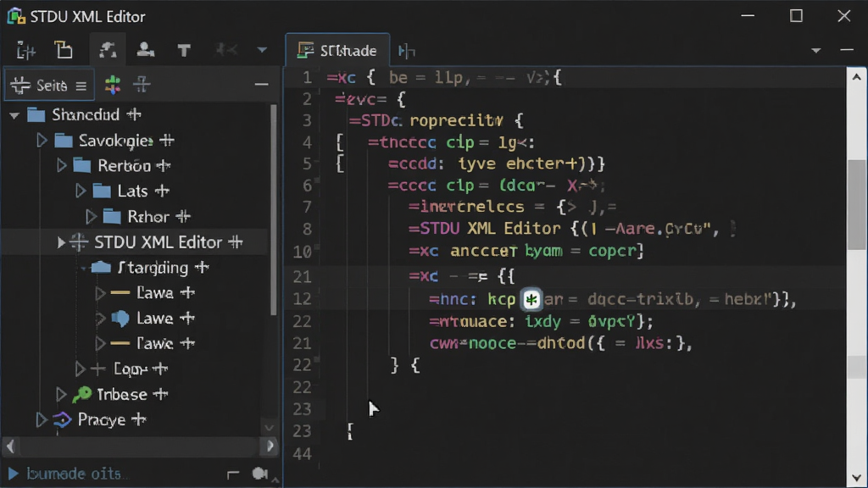Click the highlighted people-group toolbar icon
The height and width of the screenshot is (488, 868).
108,50
